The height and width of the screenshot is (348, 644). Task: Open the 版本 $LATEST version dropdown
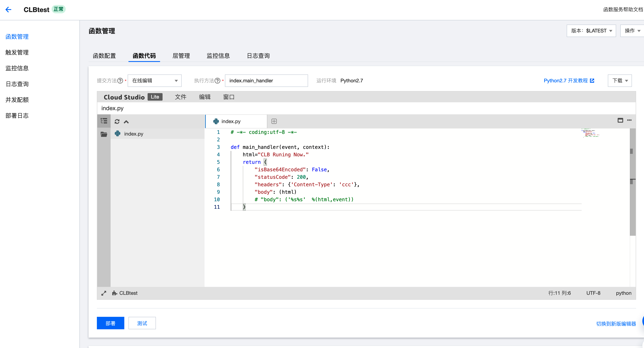point(591,31)
